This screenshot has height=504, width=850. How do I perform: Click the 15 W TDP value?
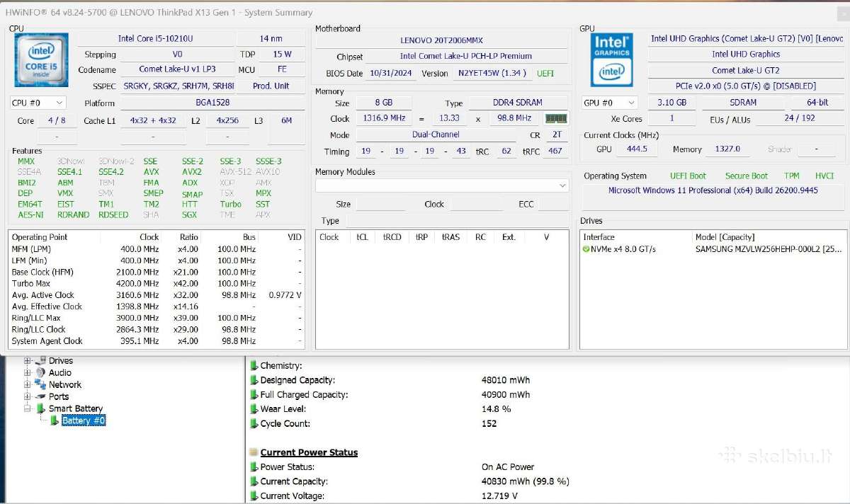pyautogui.click(x=282, y=55)
